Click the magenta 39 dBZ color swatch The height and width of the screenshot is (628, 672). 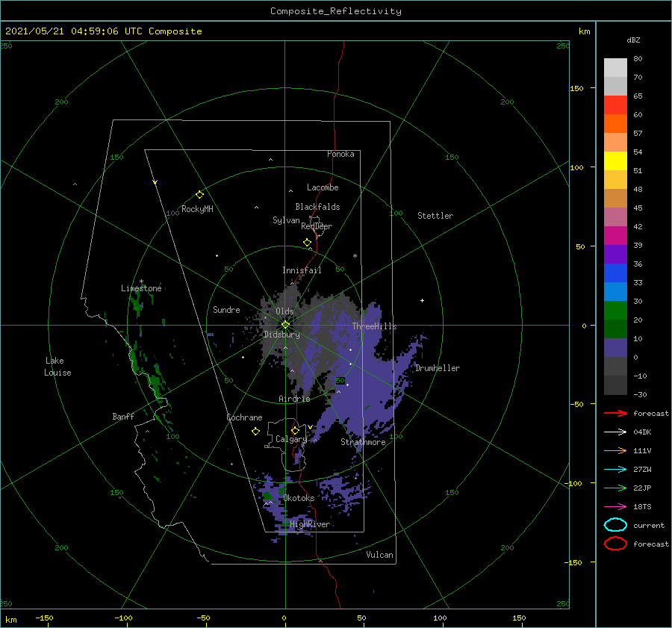coord(615,236)
